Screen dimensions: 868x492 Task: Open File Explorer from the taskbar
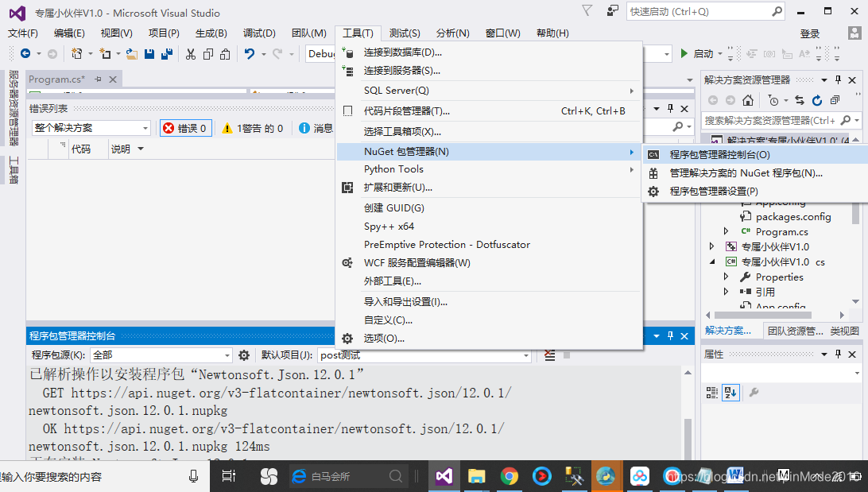tap(476, 476)
